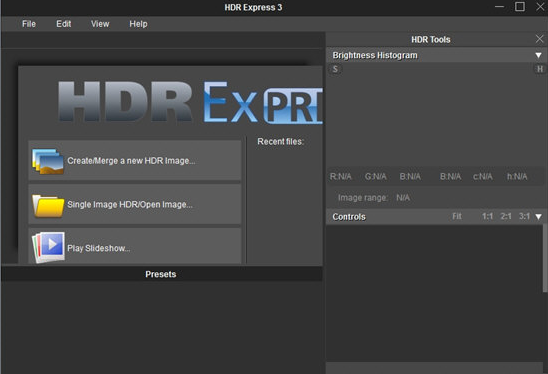Click Create/Merge a new HDR Image button
Screen dimensions: 548x374
coord(135,160)
